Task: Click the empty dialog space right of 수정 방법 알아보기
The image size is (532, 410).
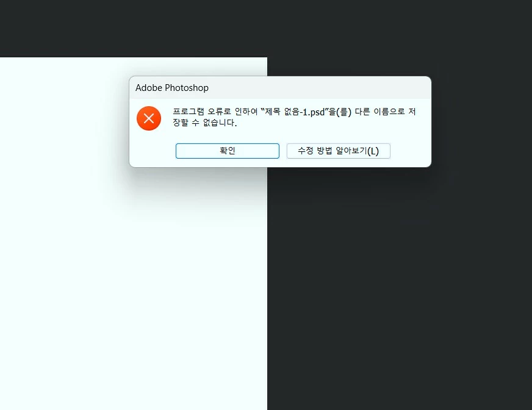Action: (411, 151)
